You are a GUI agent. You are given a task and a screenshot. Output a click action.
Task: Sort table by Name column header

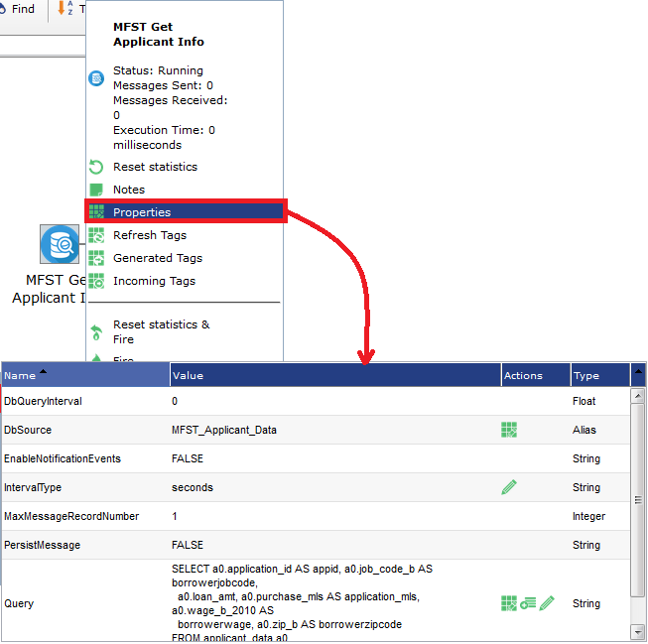tap(85, 375)
